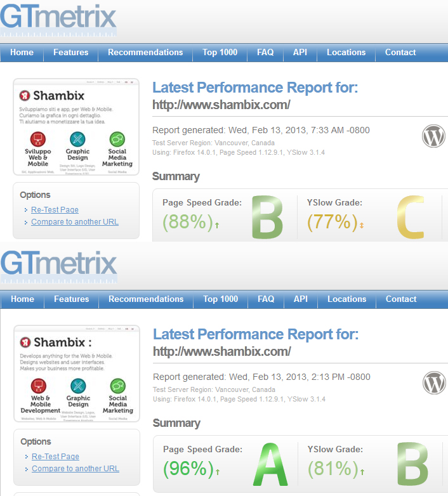Click the WordPress icon in the 2:13 PM report
This screenshot has height=496, width=448.
[x=434, y=382]
